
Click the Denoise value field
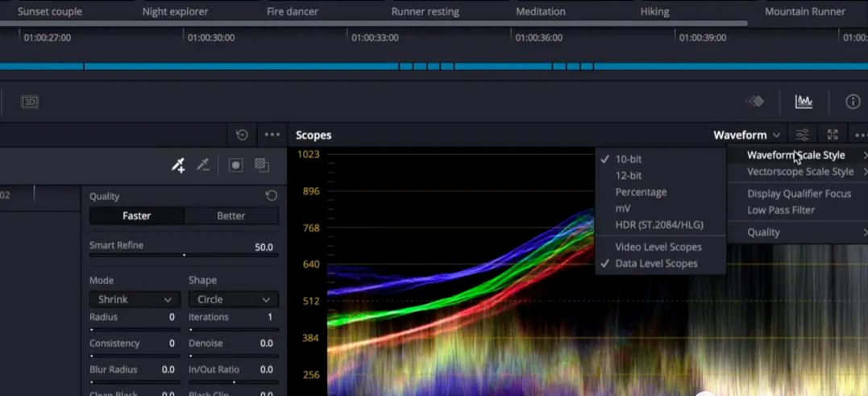pos(267,344)
